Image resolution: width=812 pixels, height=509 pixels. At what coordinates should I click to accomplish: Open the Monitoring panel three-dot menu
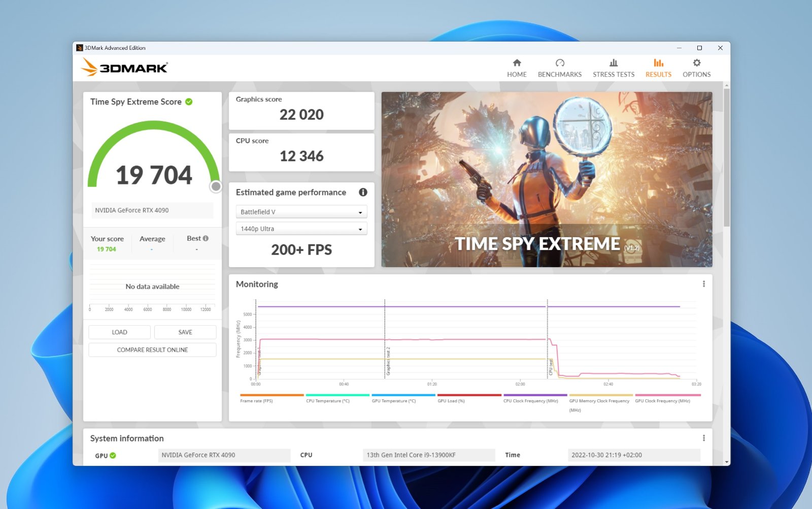(703, 284)
